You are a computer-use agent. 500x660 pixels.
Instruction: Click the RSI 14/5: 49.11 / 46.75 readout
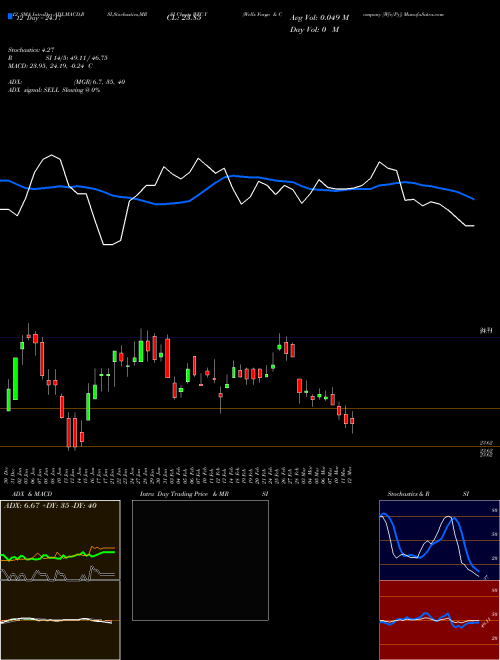point(58,58)
